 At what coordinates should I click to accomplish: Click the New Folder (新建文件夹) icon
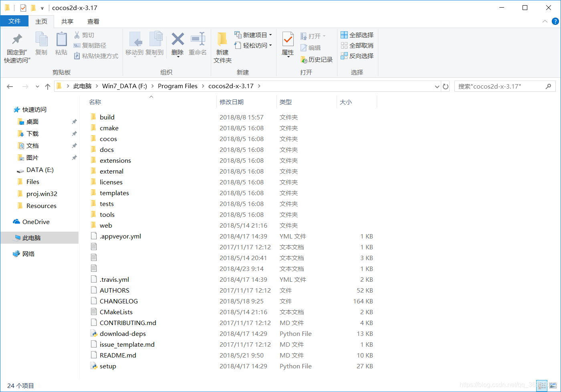click(222, 39)
